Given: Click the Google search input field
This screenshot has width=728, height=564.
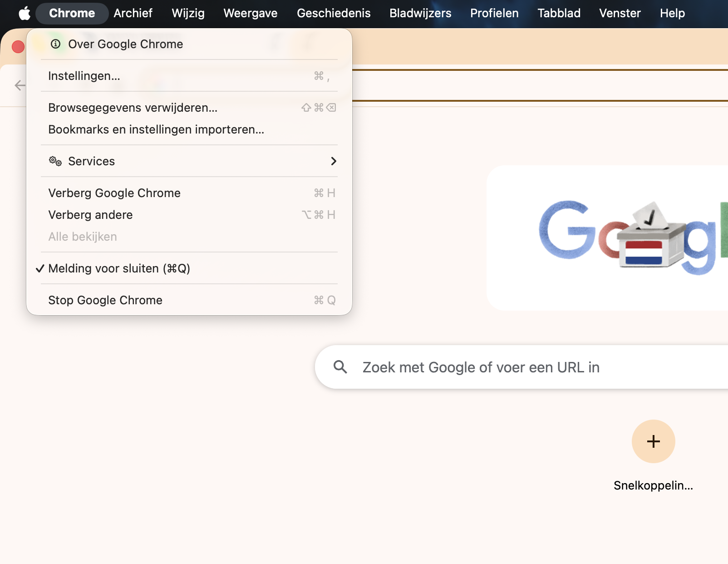Looking at the screenshot, I should pos(499,366).
